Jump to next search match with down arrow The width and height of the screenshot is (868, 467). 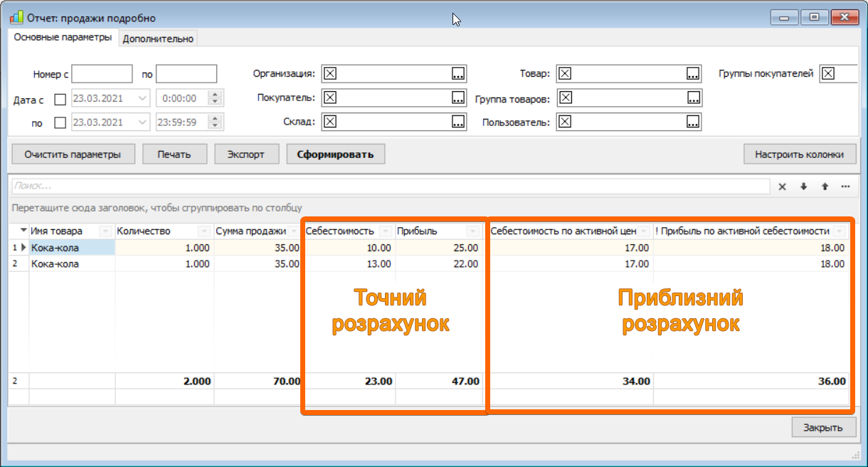[803, 187]
